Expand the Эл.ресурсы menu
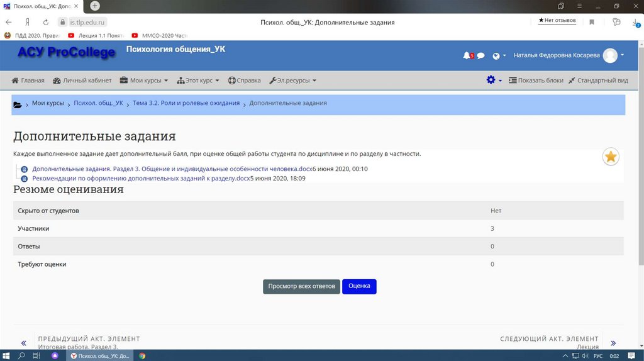The height and width of the screenshot is (361, 644). coord(292,81)
